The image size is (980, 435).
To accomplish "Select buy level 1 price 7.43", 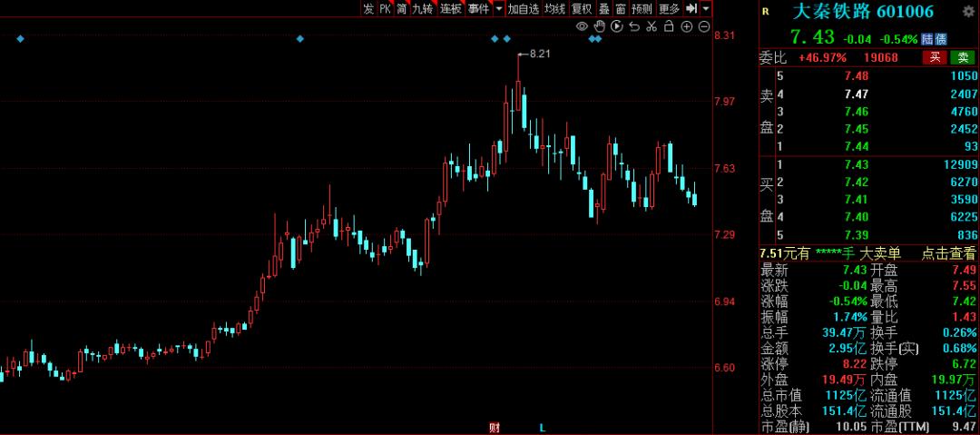I will pos(857,164).
